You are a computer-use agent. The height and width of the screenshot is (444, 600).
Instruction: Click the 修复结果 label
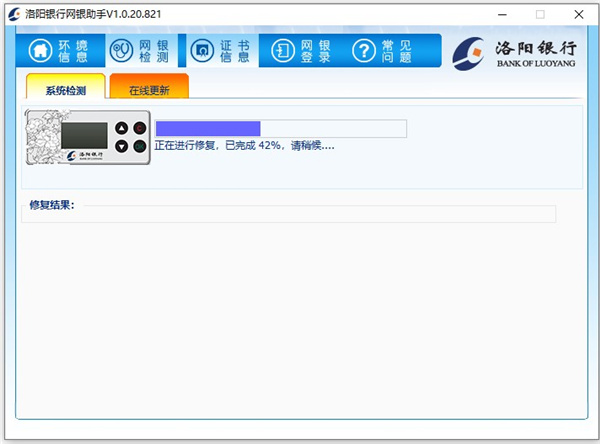(x=52, y=205)
